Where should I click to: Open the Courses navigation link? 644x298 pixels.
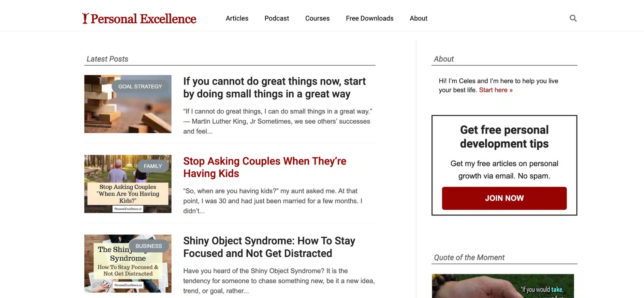pyautogui.click(x=317, y=18)
